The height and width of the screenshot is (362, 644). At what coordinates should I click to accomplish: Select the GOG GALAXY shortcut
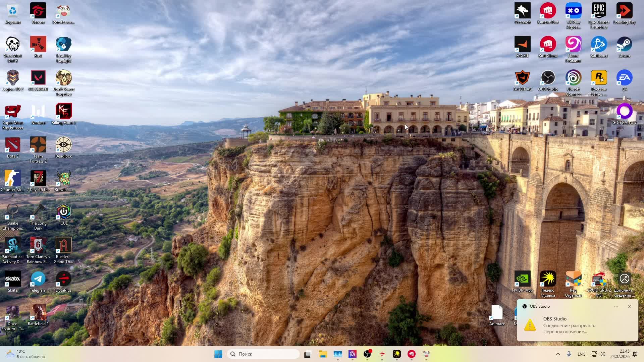tap(624, 114)
